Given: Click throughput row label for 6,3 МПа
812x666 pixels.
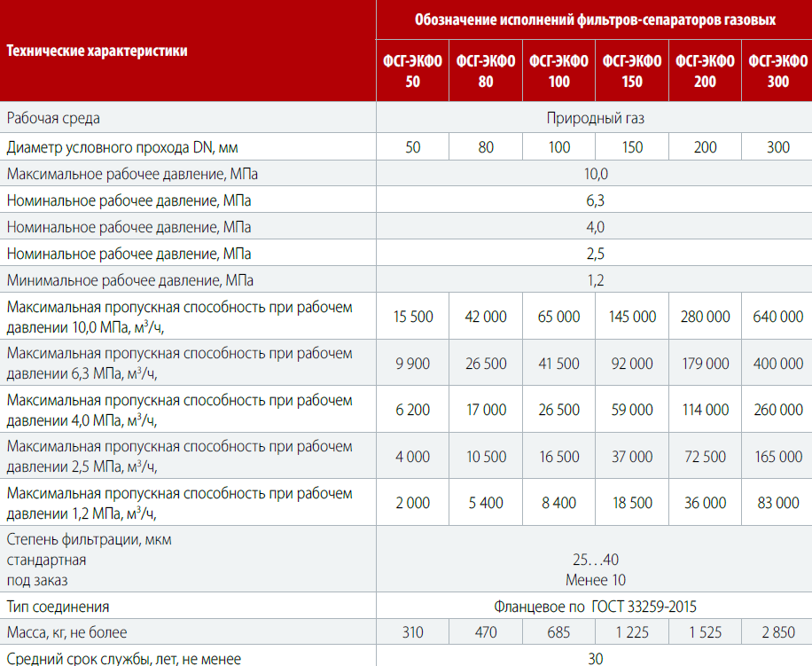Looking at the screenshot, I should (179, 363).
